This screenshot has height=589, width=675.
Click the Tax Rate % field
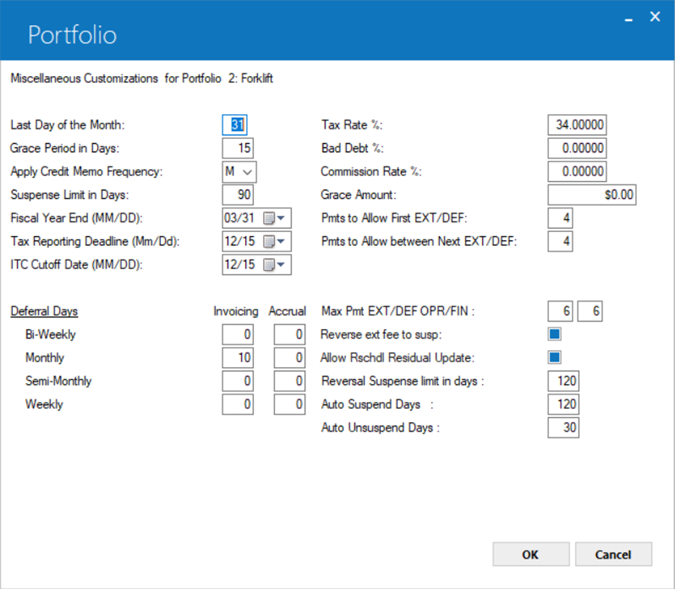tap(577, 125)
